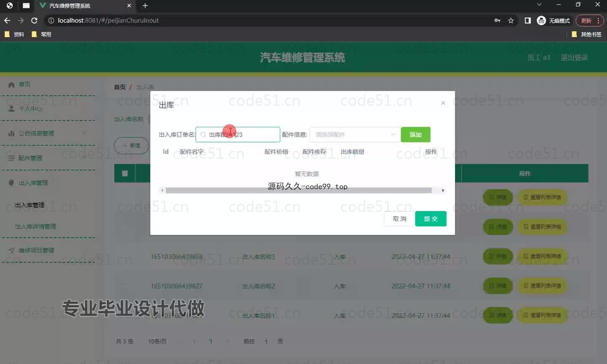The image size is (607, 364).
Task: Expand the 公告信息管理 sidebar menu
Action: (x=48, y=133)
